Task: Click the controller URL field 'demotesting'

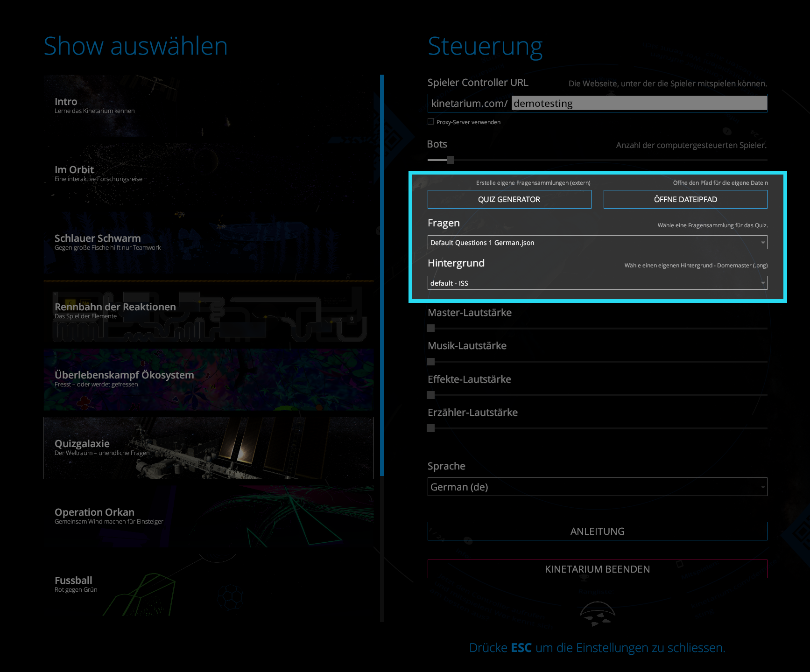Action: click(639, 103)
